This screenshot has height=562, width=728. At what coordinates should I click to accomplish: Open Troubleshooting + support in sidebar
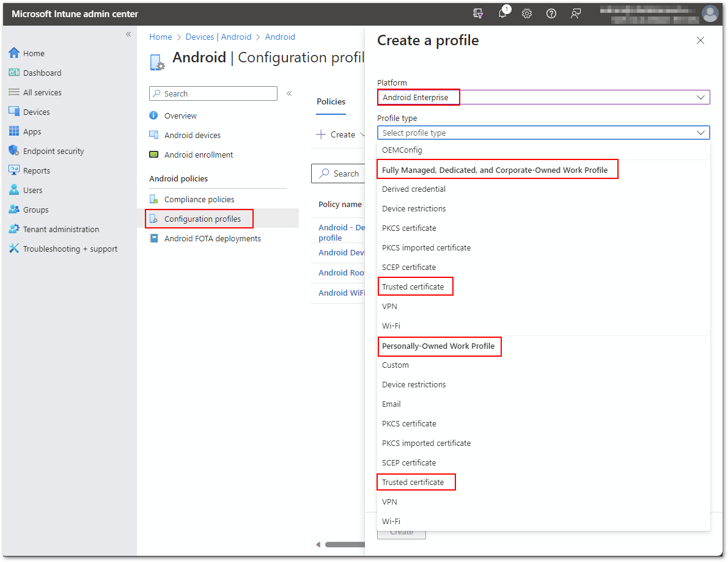[70, 249]
